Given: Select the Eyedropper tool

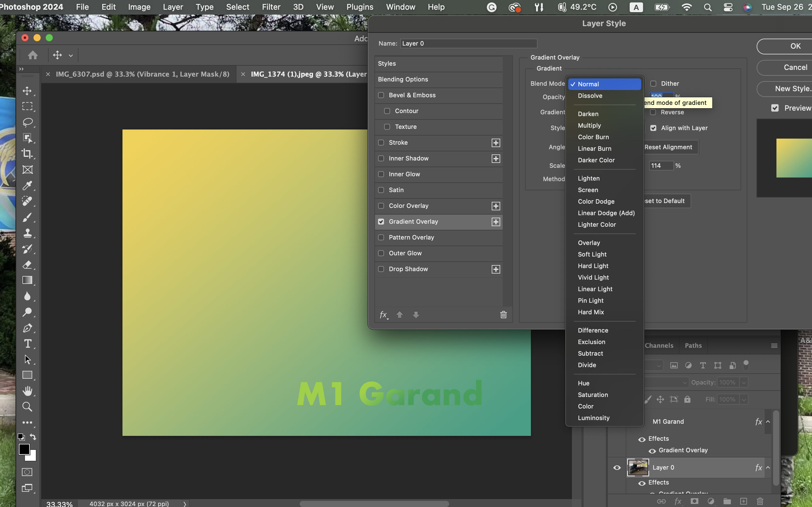Looking at the screenshot, I should pos(27,185).
